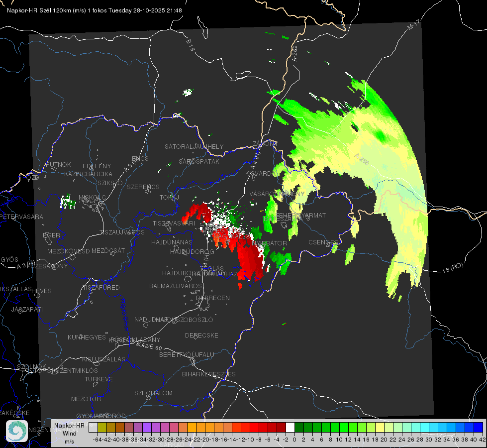Screen dimensions: 487x448
Task: Click the HAJDÚSZOBOSZLÓ city label
Action: click(184, 320)
